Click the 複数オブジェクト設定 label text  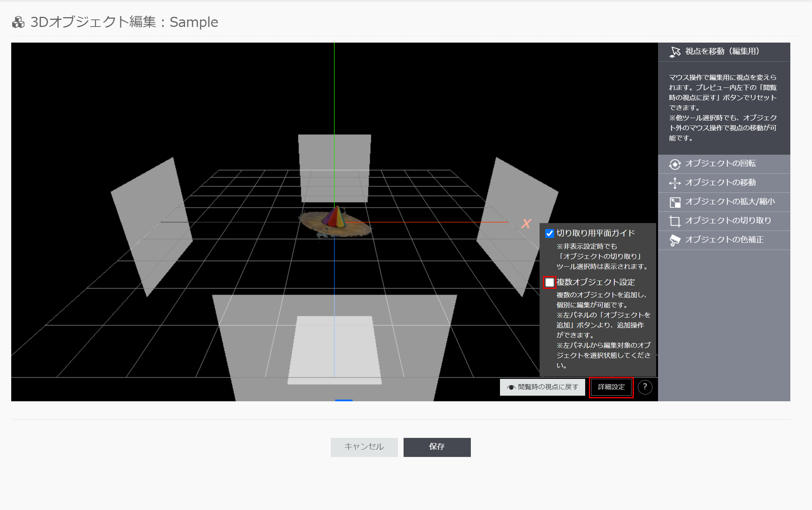pos(596,282)
